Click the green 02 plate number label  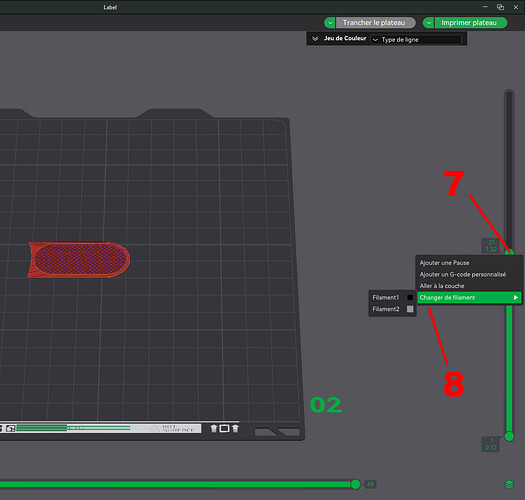[x=325, y=405]
